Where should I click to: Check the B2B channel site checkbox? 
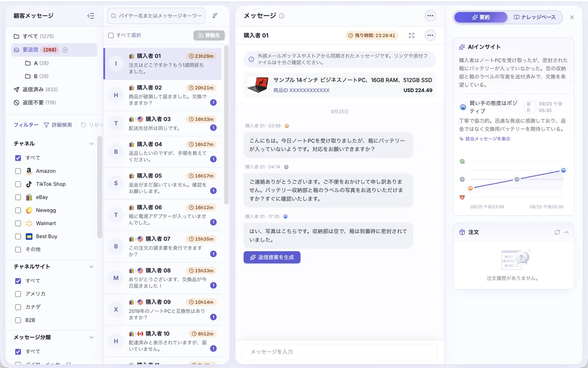point(18,320)
